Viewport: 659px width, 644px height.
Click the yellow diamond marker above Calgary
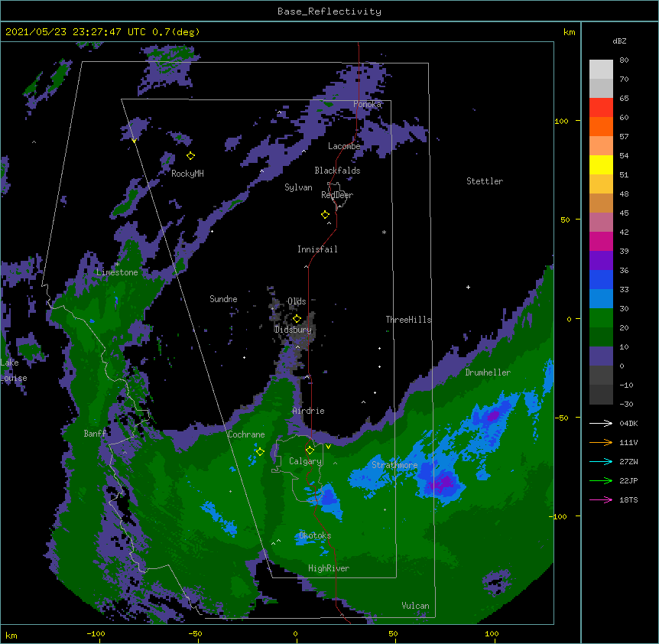(310, 450)
